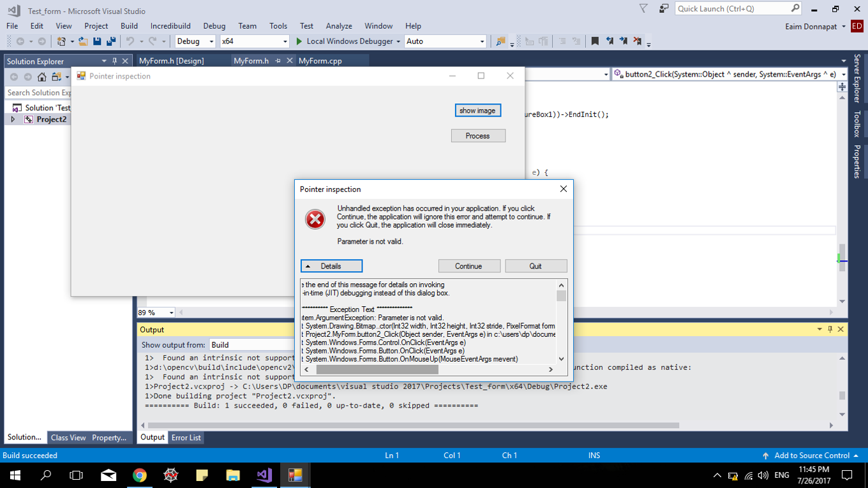Toggle a bookmark with the bookmark icon

[x=595, y=41]
